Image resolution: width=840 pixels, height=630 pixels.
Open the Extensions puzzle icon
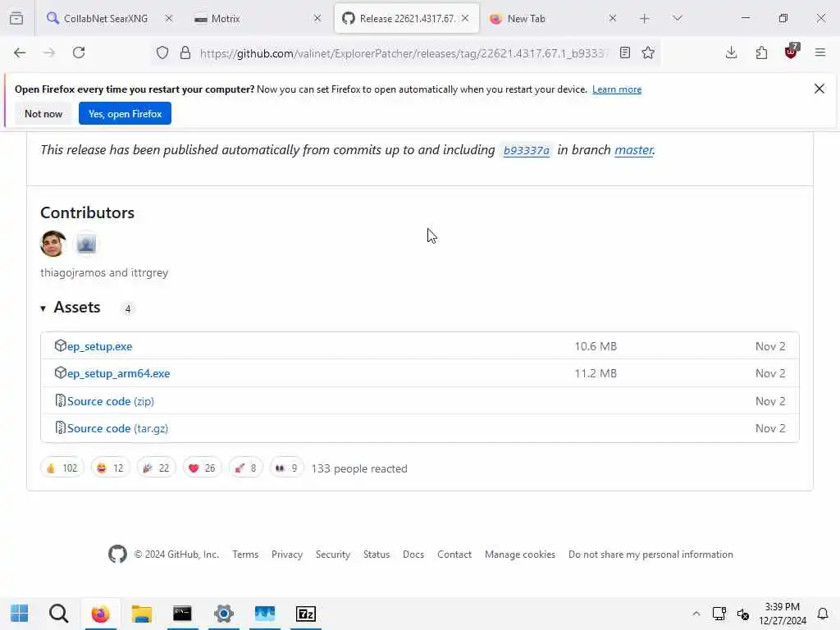761,52
